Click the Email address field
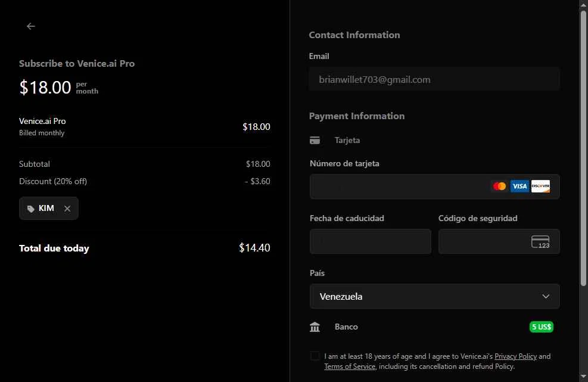588x382 pixels. point(435,79)
